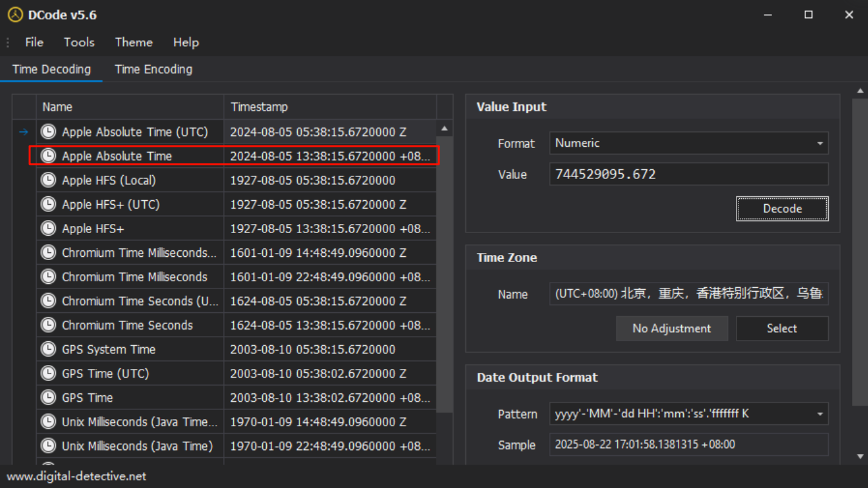Click the clock icon beside Unix Milliseconds (Java Time)

[x=48, y=446]
